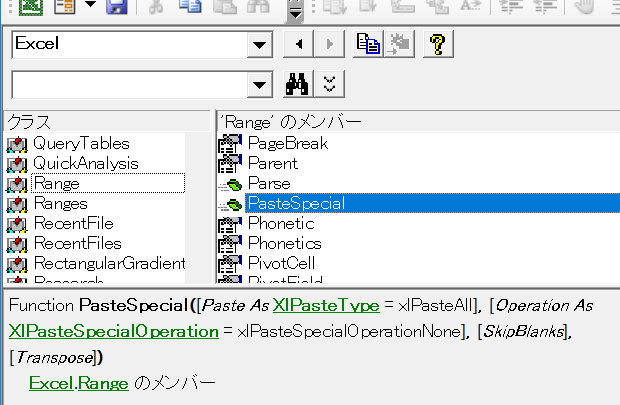Click the View Definition icon
Viewport: 620px width, 405px height.
399,44
